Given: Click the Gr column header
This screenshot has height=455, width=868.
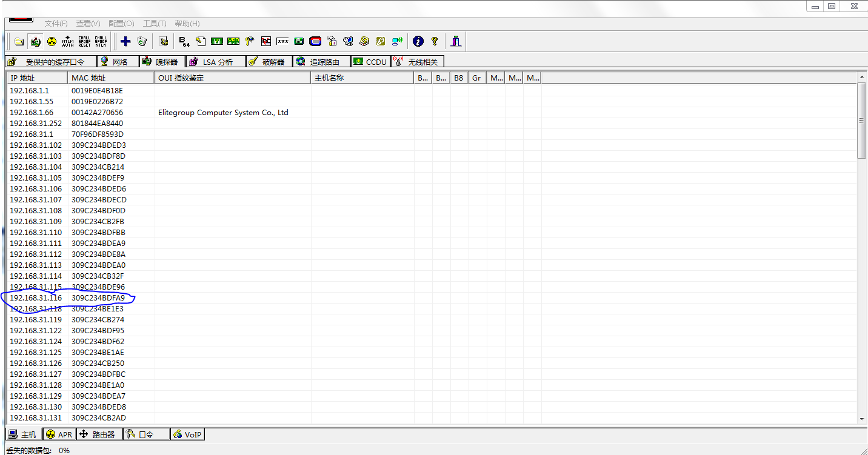Looking at the screenshot, I should point(477,78).
